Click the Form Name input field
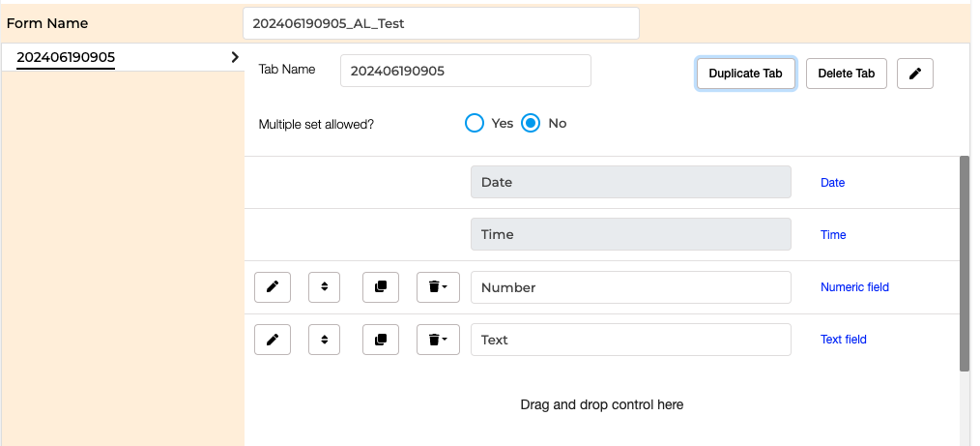980x446 pixels. (x=442, y=24)
